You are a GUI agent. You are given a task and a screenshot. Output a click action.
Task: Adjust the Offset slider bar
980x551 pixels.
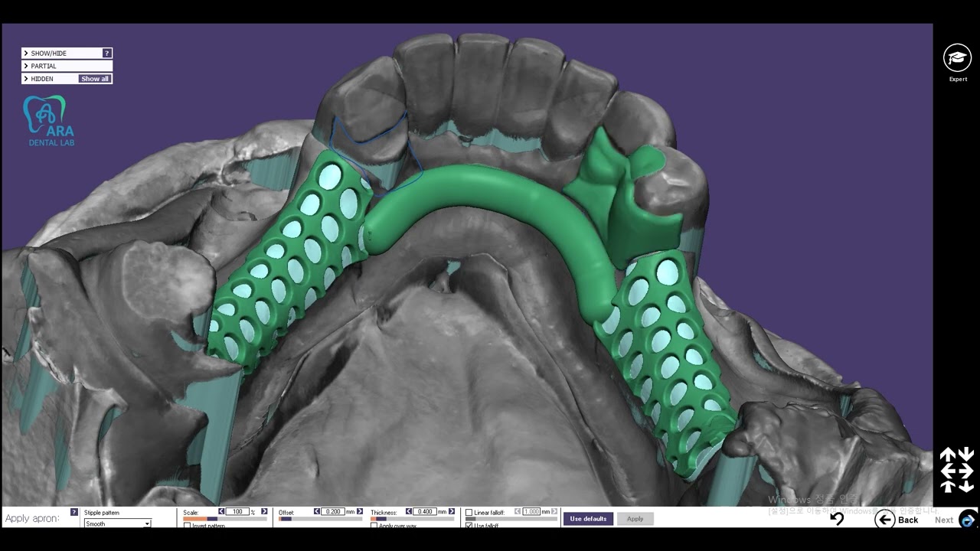[320, 519]
